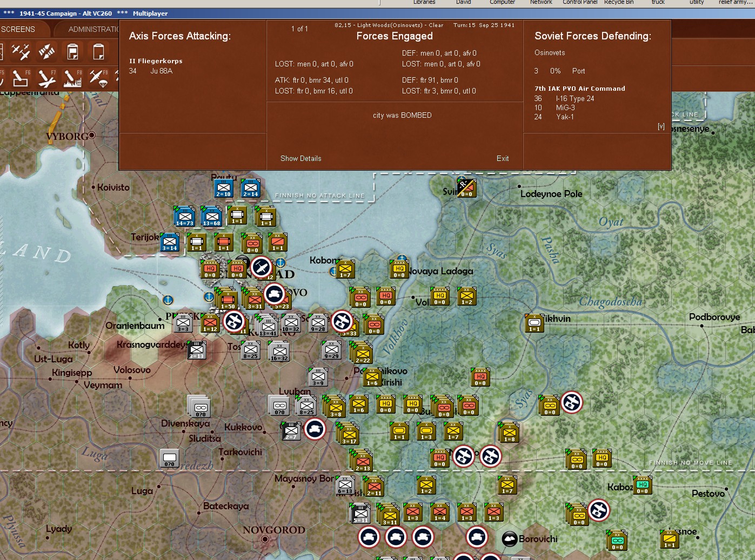Open the blank clipboard report icon

[98, 52]
